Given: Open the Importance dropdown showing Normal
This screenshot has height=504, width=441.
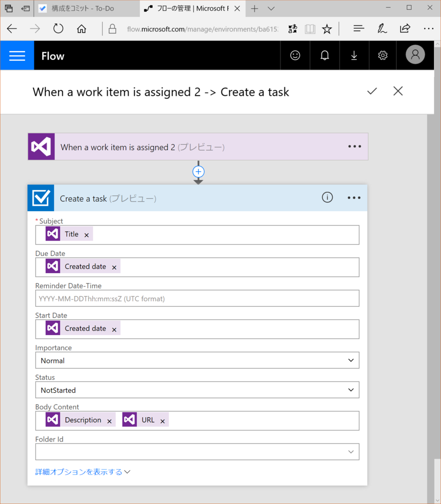Looking at the screenshot, I should [197, 360].
